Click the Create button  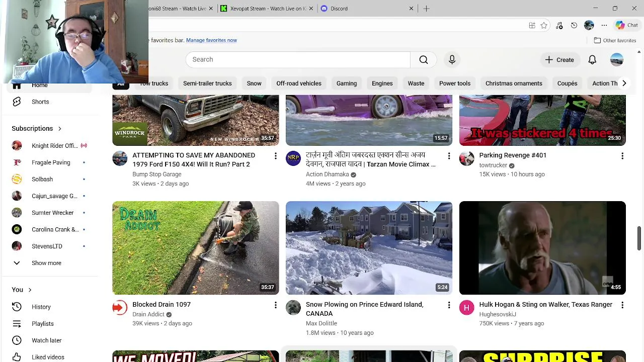[x=559, y=59]
